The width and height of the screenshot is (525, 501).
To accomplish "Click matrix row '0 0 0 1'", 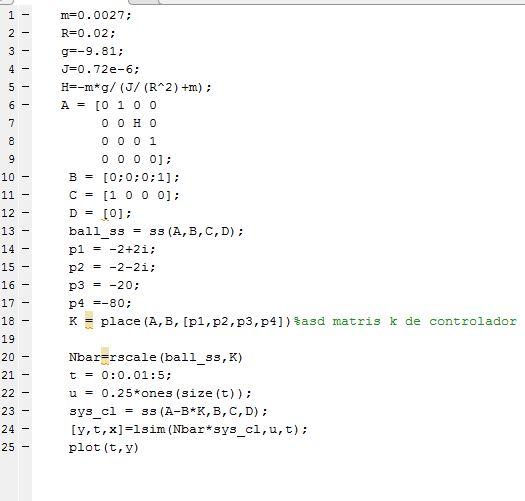I will tap(129, 141).
